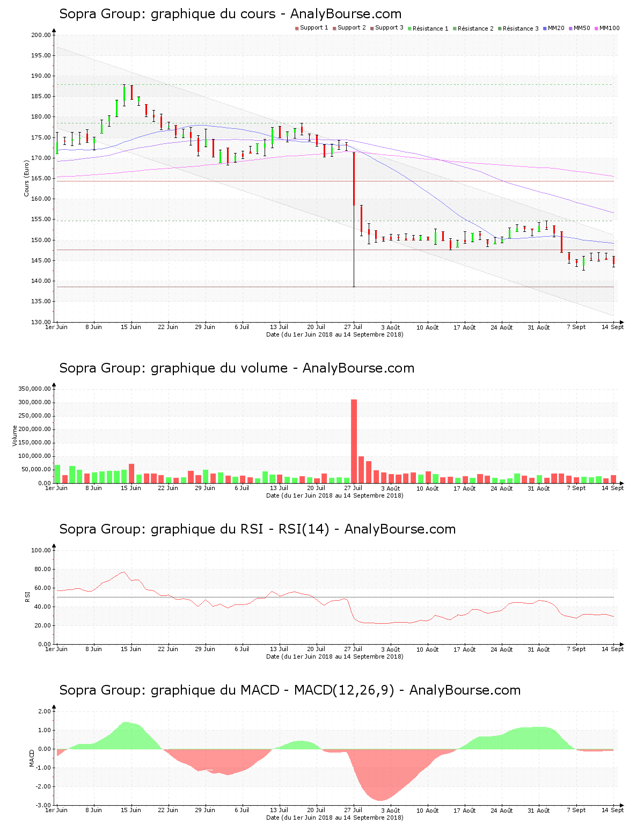Click '14 Sept' under the price chart
Viewport: 644px width, 832px height.
click(x=612, y=327)
